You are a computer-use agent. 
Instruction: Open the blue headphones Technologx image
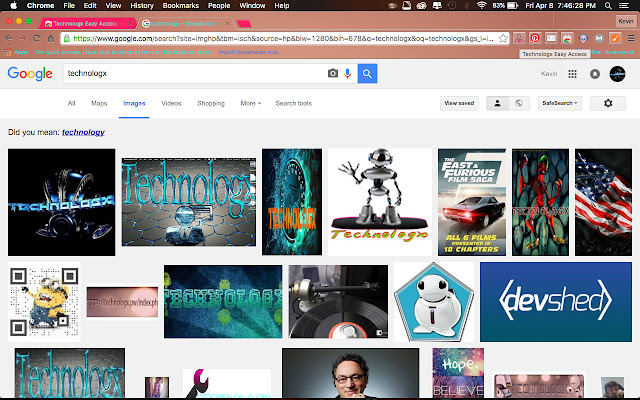(61, 202)
